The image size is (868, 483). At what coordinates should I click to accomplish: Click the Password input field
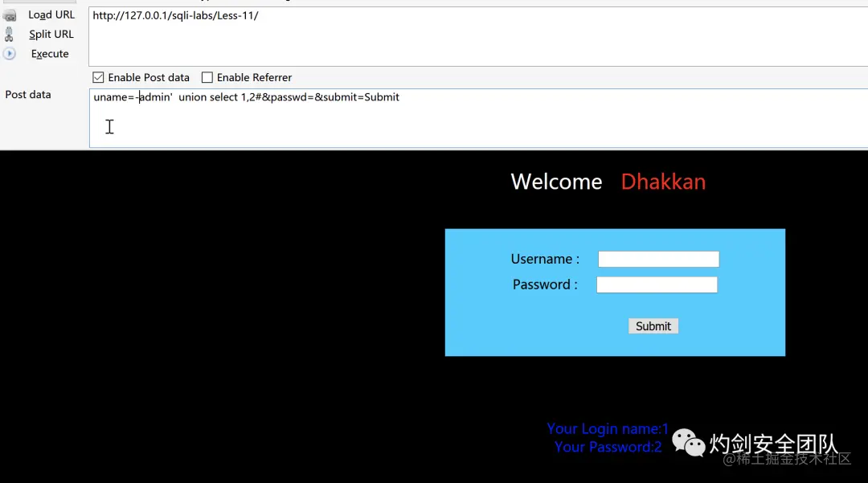pyautogui.click(x=657, y=285)
